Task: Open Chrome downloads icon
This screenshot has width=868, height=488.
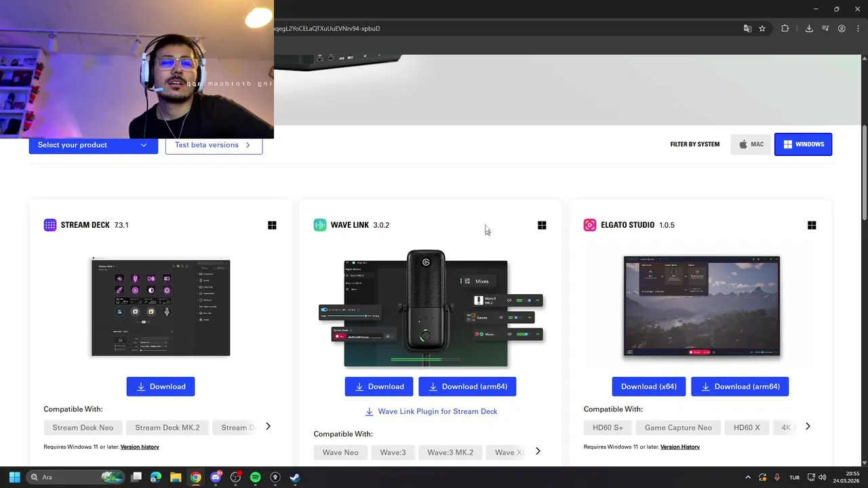Action: click(x=809, y=28)
